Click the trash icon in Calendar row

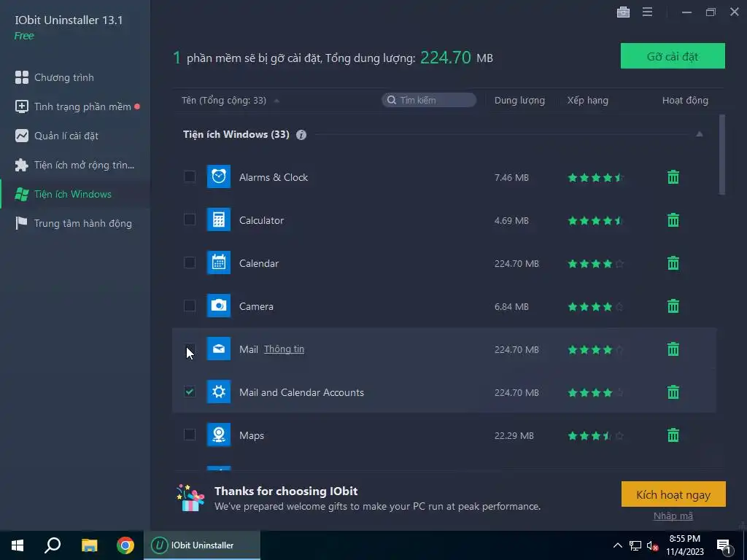pyautogui.click(x=673, y=262)
